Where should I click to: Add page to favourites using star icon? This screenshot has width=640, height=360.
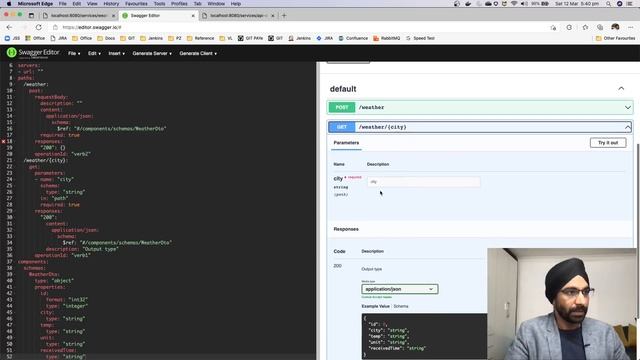585,27
